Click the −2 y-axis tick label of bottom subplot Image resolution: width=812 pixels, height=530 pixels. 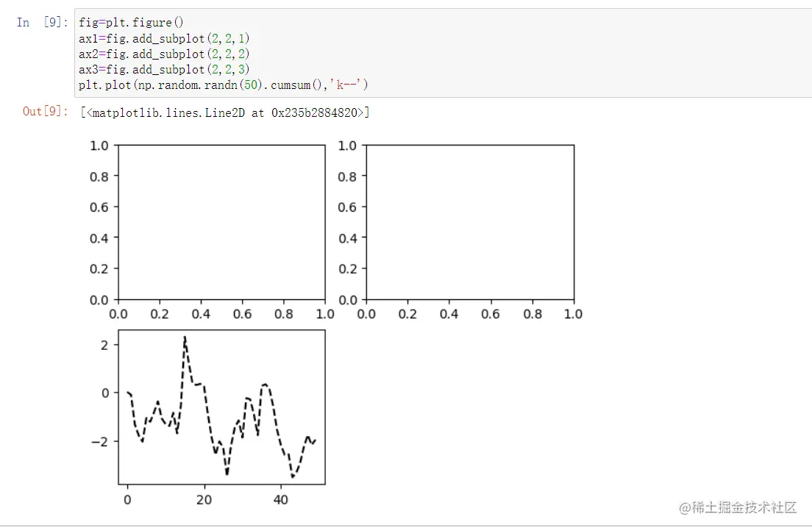pos(100,442)
